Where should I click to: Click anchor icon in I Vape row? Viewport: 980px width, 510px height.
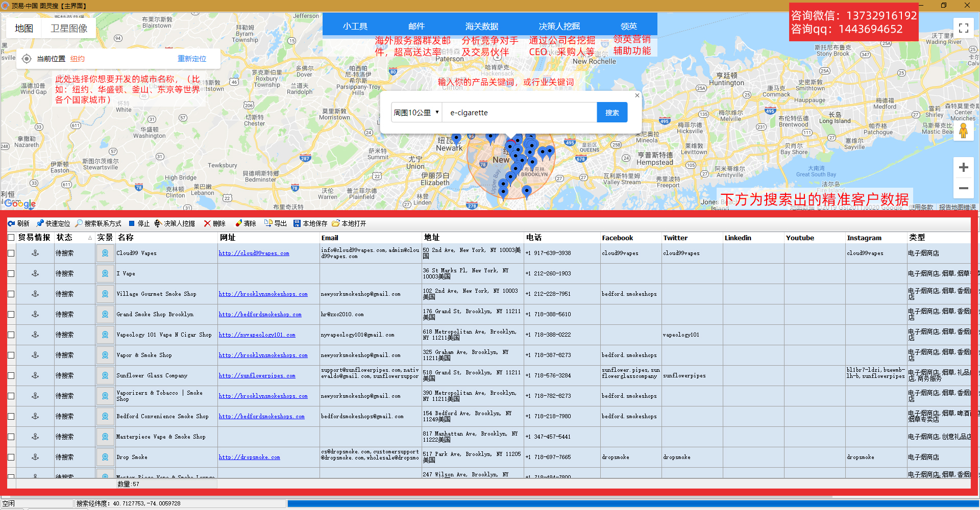click(x=35, y=273)
